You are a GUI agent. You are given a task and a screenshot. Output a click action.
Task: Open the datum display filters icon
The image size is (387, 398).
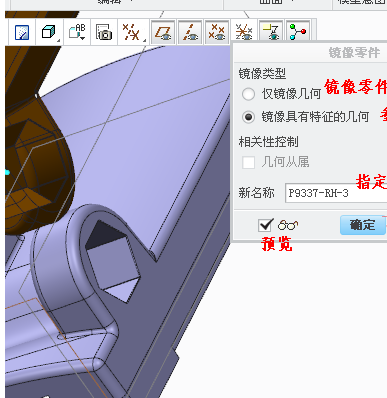tap(131, 32)
